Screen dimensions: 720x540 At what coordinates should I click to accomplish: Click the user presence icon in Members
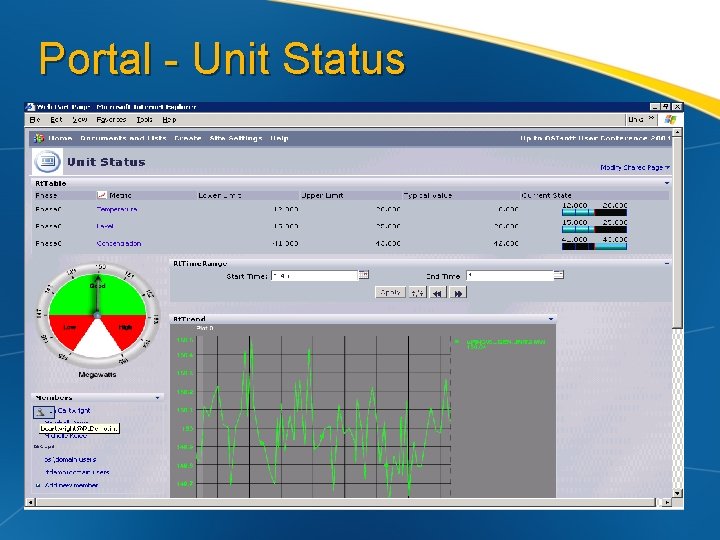coord(44,412)
